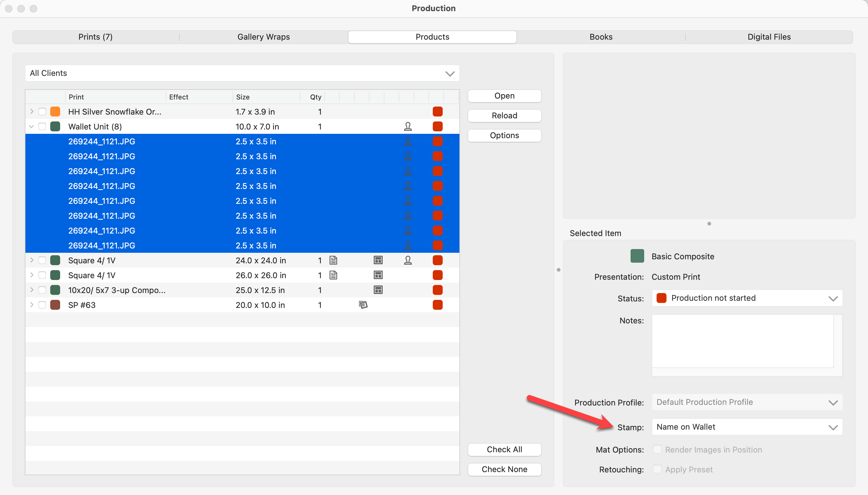
Task: Click the Reload button
Action: tap(504, 116)
